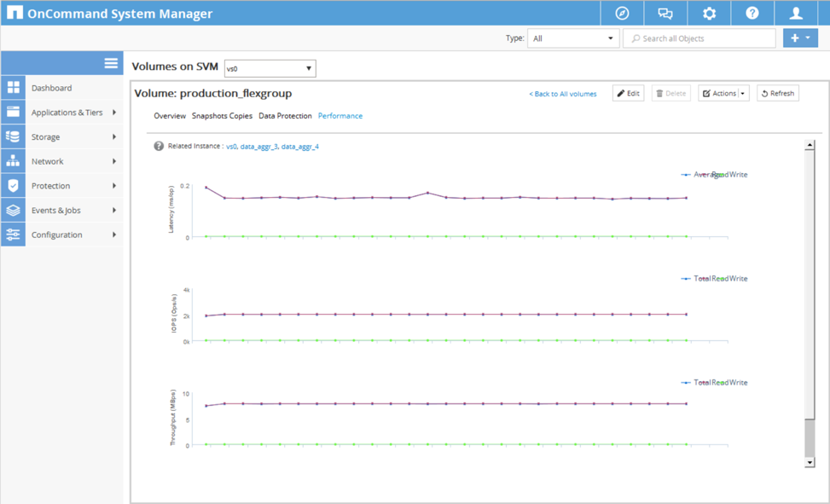Open the settings gear icon
This screenshot has width=830, height=504.
[x=710, y=14]
